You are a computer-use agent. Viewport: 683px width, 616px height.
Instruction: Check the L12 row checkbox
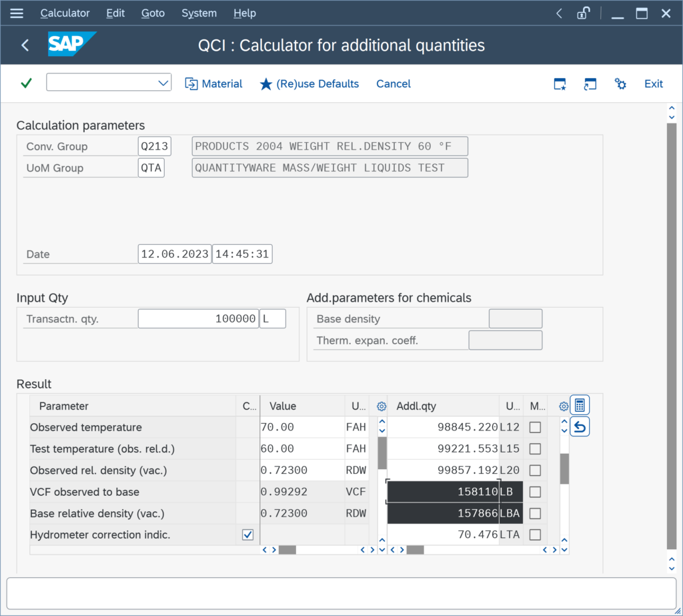click(x=535, y=427)
